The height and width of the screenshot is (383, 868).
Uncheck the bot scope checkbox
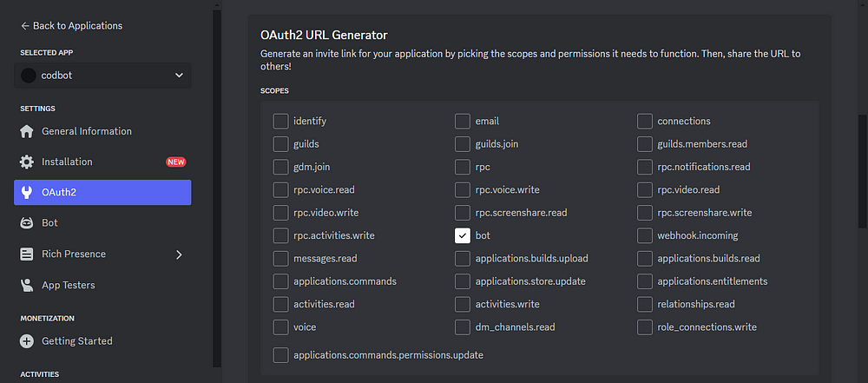point(463,235)
